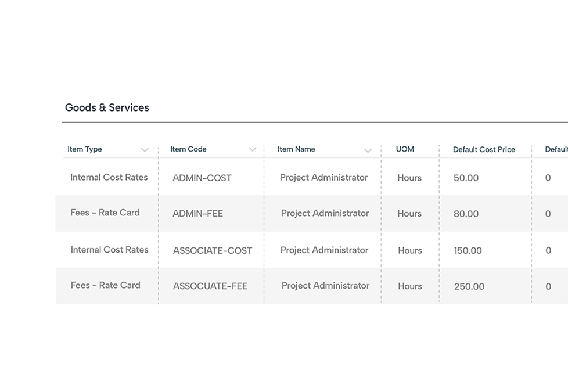Viewport: 568px width, 392px height.
Task: Choose the ASSOCUATE-FEE item code
Action: (210, 286)
